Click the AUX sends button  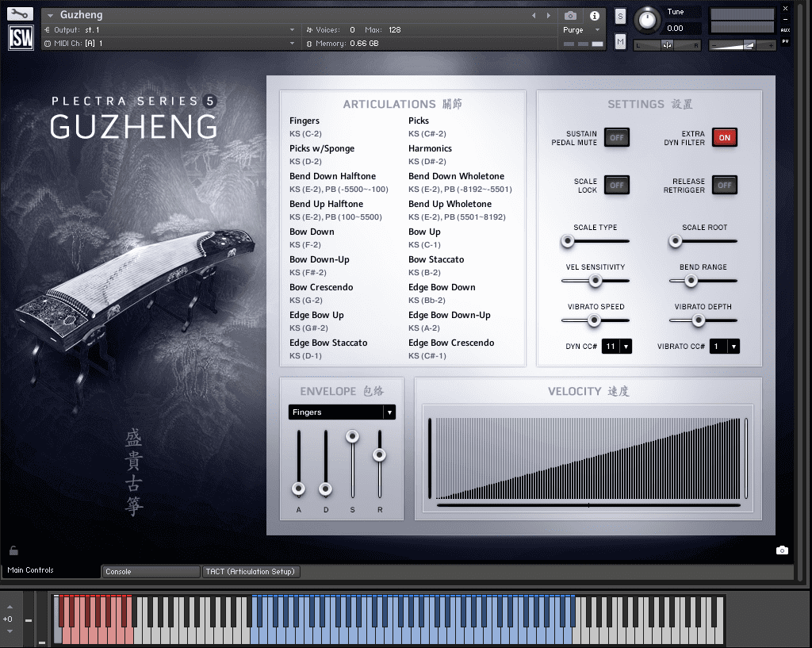point(785,30)
